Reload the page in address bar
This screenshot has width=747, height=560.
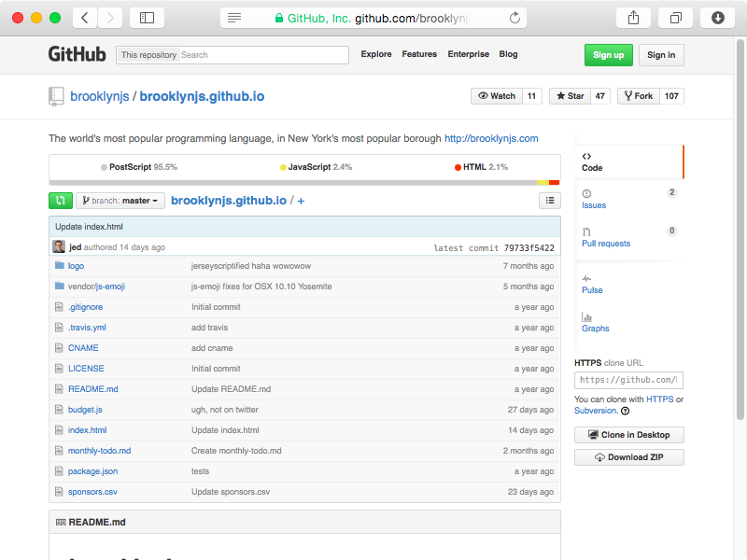pyautogui.click(x=514, y=18)
